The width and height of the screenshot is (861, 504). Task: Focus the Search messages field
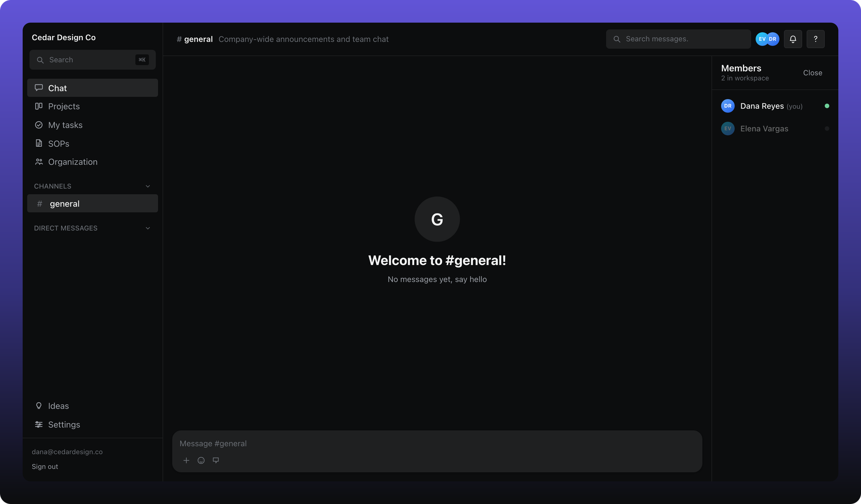pyautogui.click(x=678, y=39)
